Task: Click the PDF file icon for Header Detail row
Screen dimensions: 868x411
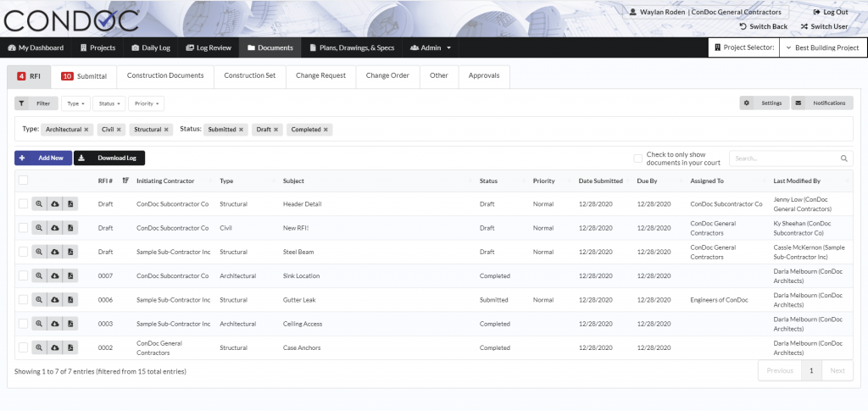Action: [x=70, y=204]
